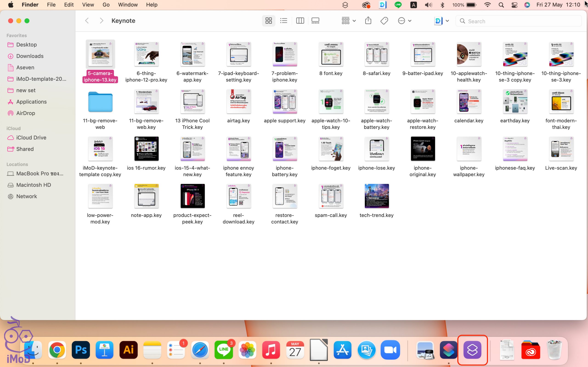Click the Finder search field
The image size is (588, 367).
(520, 21)
